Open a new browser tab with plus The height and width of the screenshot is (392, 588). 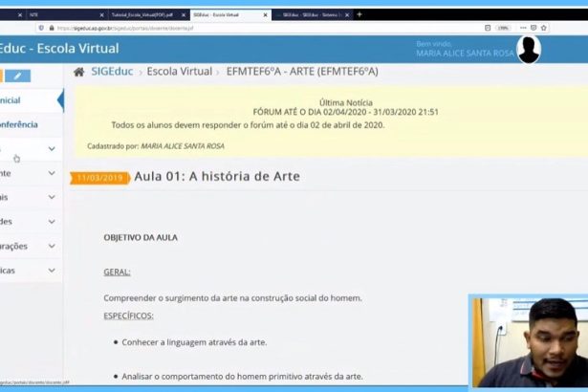pos(359,15)
